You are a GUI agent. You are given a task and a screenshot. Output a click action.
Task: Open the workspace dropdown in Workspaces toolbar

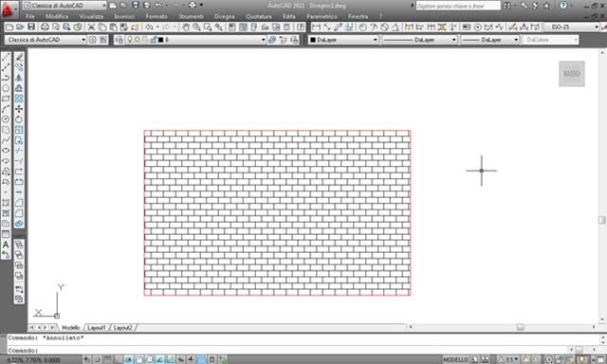click(46, 40)
